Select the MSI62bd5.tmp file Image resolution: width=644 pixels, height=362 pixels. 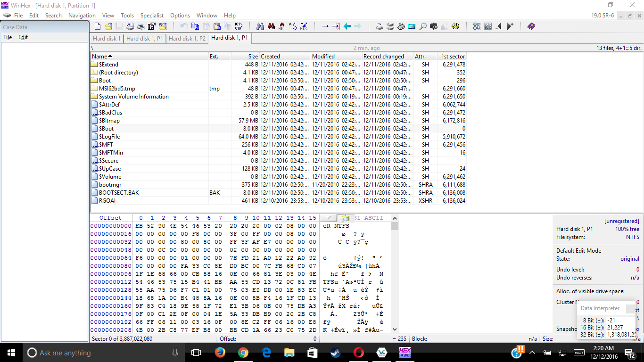tap(278, 89)
